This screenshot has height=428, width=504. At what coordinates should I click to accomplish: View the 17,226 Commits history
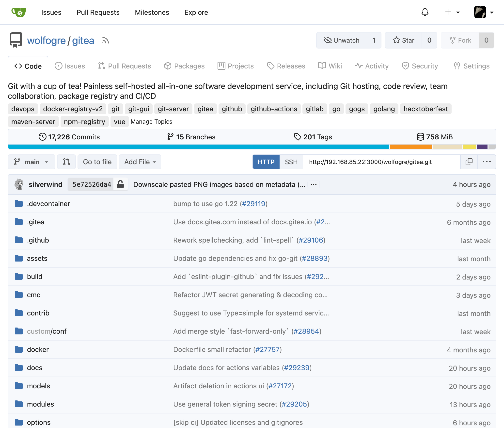69,137
